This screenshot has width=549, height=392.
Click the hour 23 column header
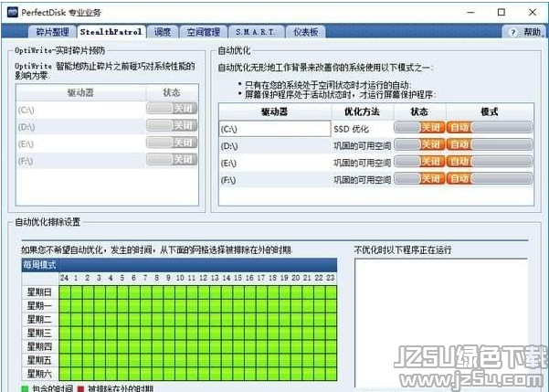point(331,278)
